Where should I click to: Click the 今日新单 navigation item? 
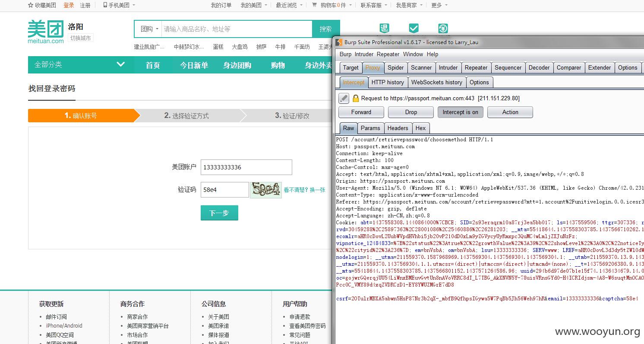point(194,65)
